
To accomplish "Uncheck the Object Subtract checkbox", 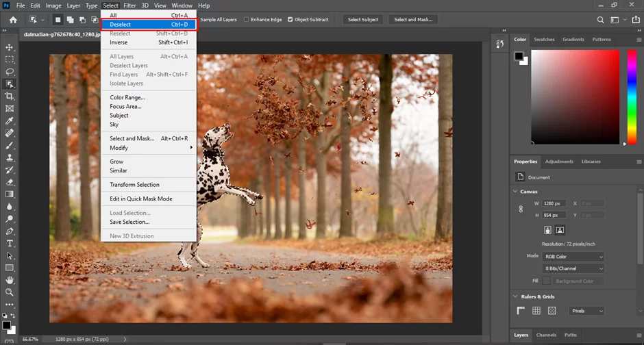I will 290,19.
